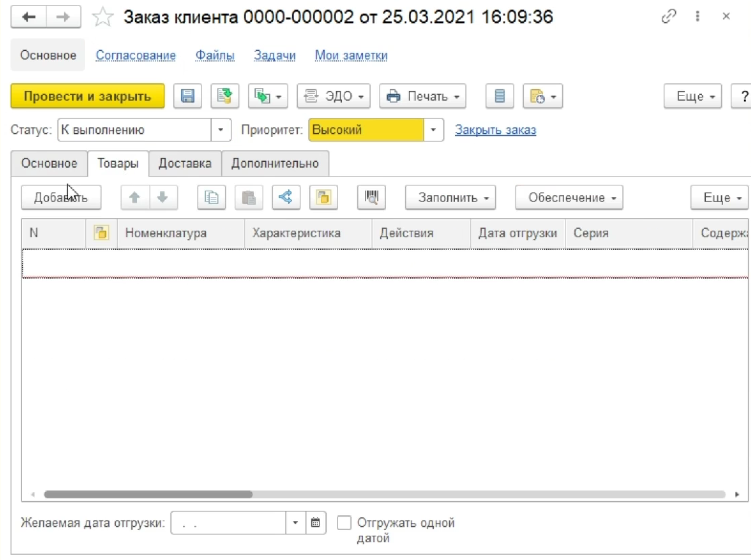
Task: Copy the link via the chain icon
Action: tap(668, 16)
